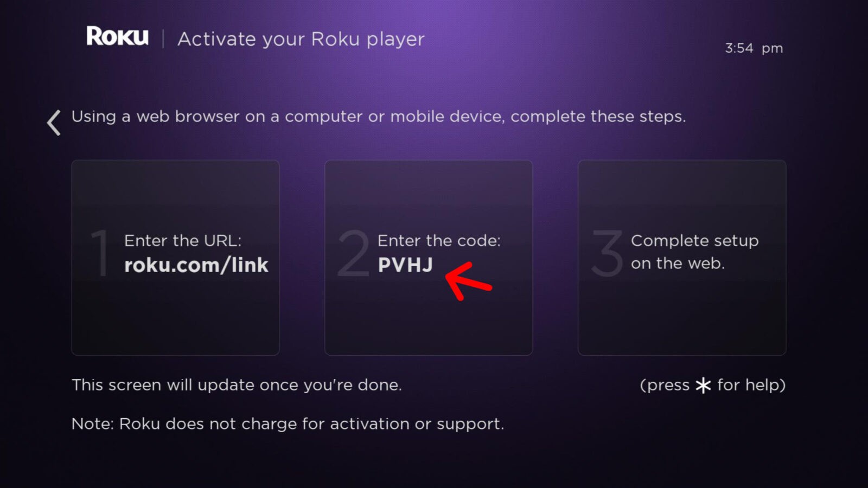Go back using the left chevron
868x488 pixels.
tap(53, 123)
